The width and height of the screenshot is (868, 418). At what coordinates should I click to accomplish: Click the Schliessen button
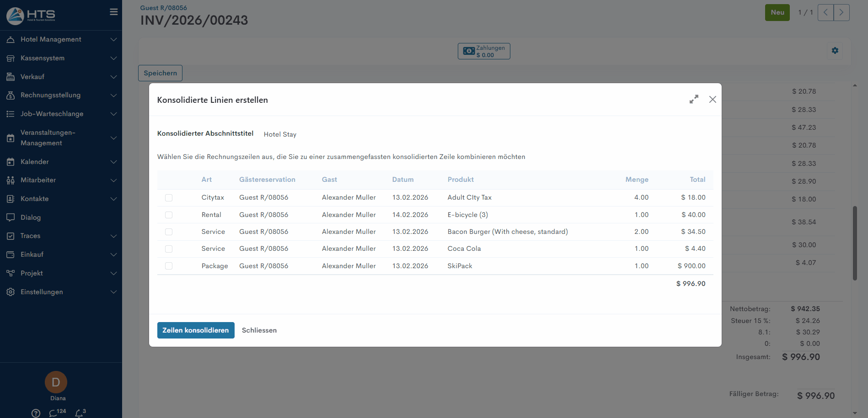259,330
